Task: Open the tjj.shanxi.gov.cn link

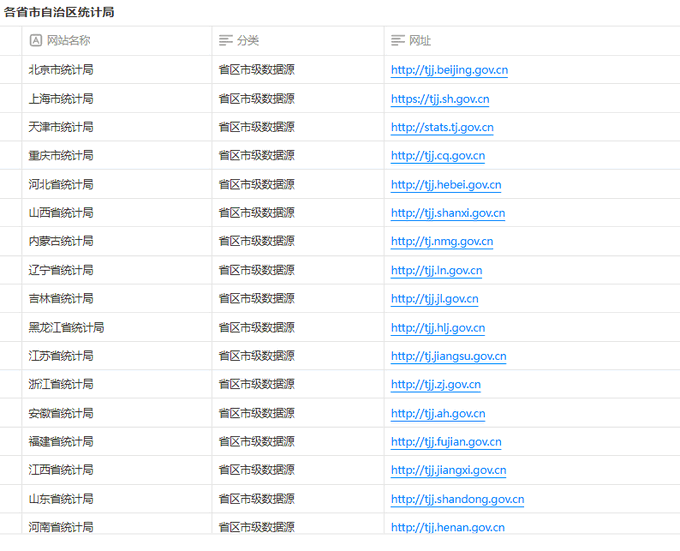Action: click(448, 213)
